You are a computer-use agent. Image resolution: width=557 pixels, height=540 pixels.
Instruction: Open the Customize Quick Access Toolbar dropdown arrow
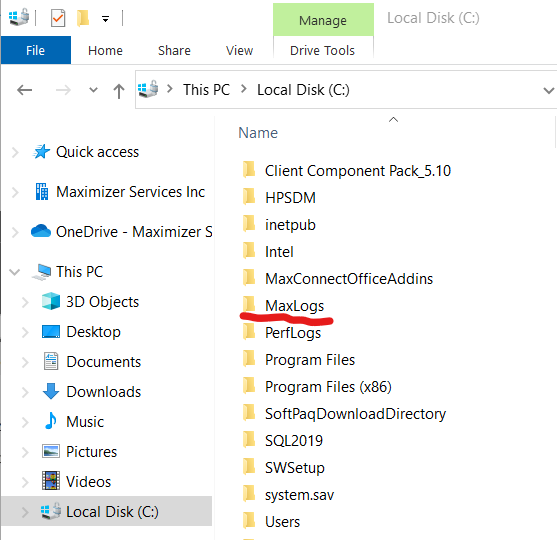click(106, 19)
